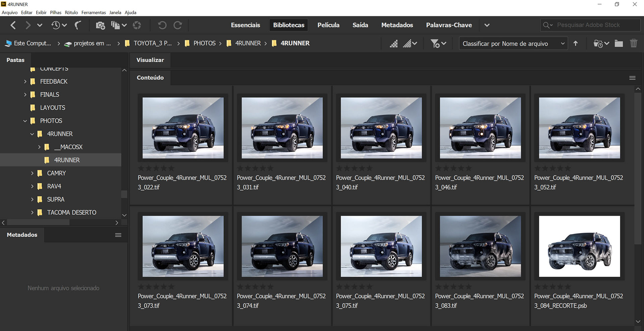Image resolution: width=644 pixels, height=331 pixels.
Task: Click projetos em ... breadcrumb
Action: 92,43
